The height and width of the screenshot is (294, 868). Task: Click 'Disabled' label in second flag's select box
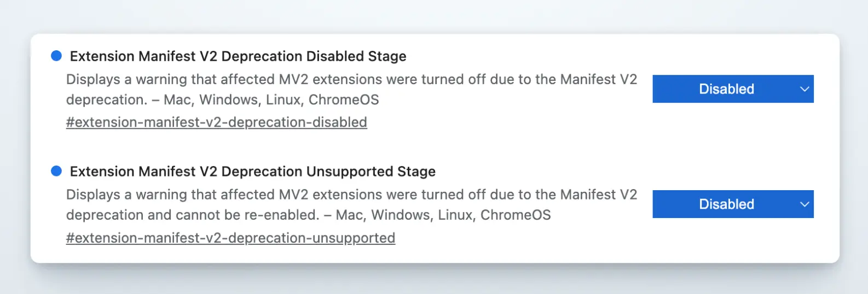coord(726,204)
